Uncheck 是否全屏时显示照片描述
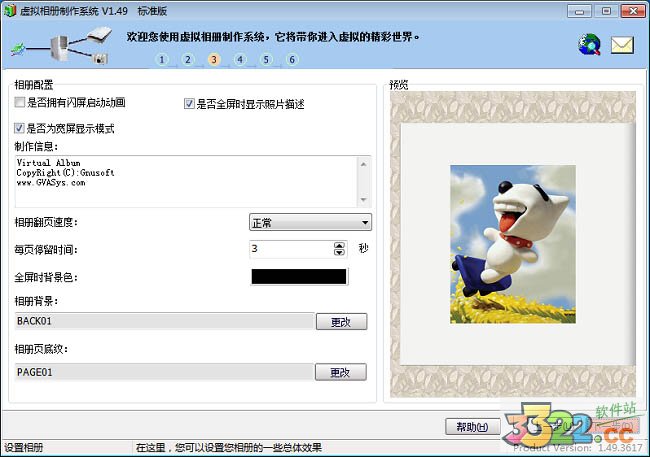The width and height of the screenshot is (650, 457). pos(189,104)
